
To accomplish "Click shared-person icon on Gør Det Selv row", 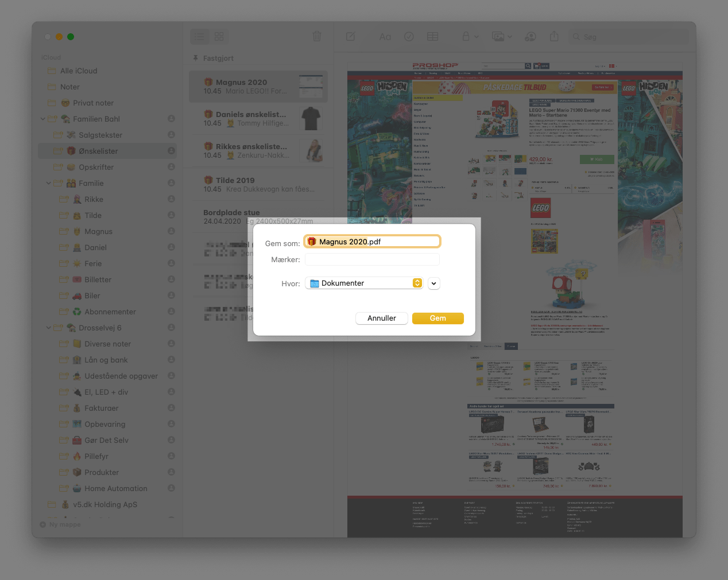I will tap(171, 440).
